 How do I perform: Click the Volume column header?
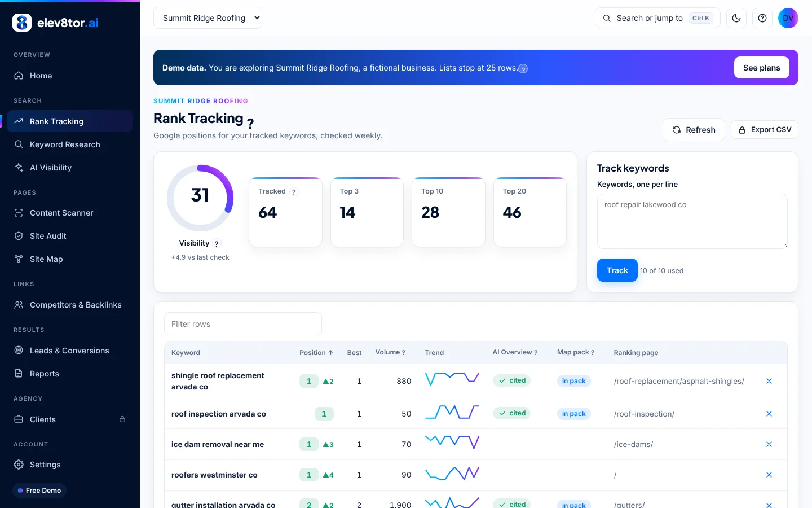(x=390, y=352)
